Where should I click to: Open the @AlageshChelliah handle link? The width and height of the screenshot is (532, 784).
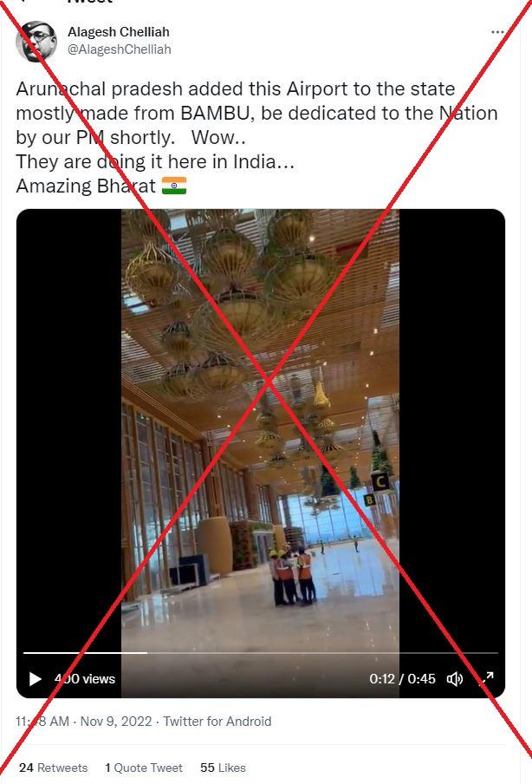click(119, 49)
